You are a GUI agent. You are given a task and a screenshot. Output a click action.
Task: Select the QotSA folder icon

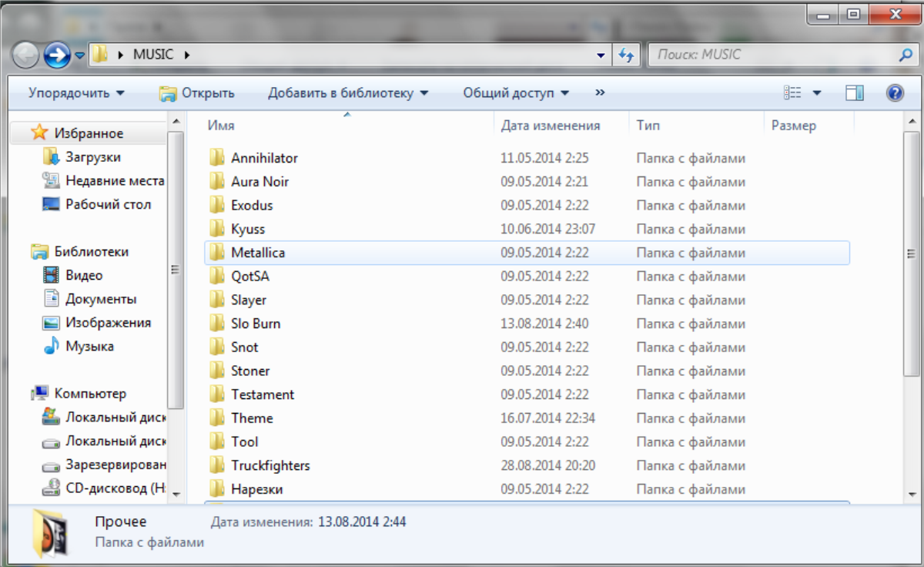(216, 277)
